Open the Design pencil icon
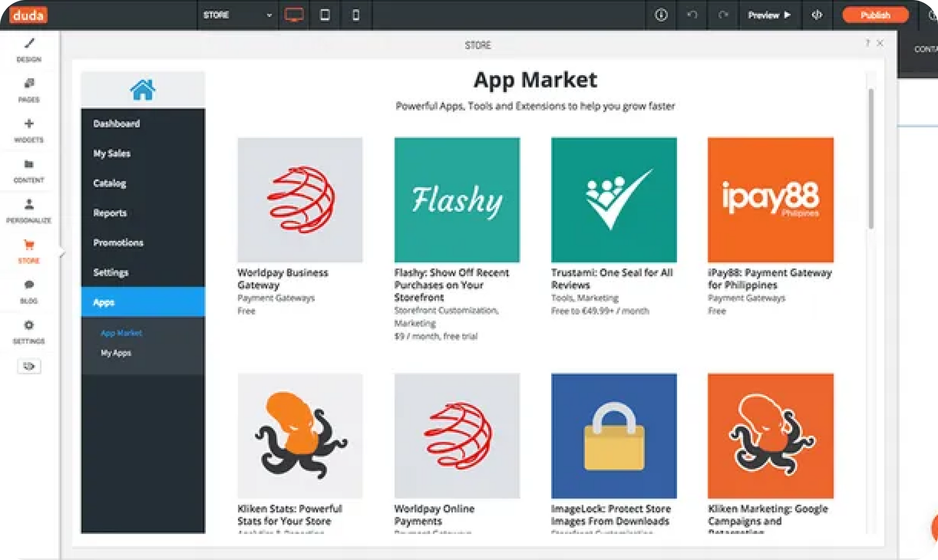This screenshot has height=560, width=938. (x=29, y=44)
